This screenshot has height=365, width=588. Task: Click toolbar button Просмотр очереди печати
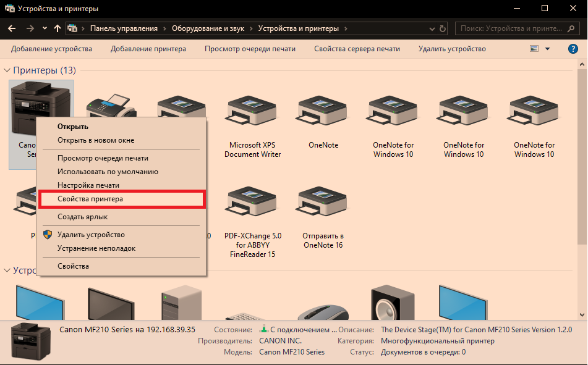point(250,49)
